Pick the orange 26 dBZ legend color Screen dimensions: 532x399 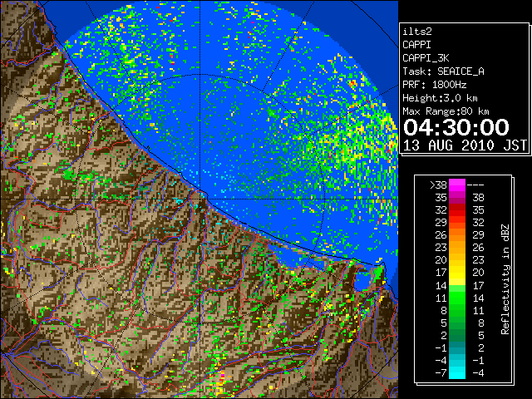click(457, 235)
